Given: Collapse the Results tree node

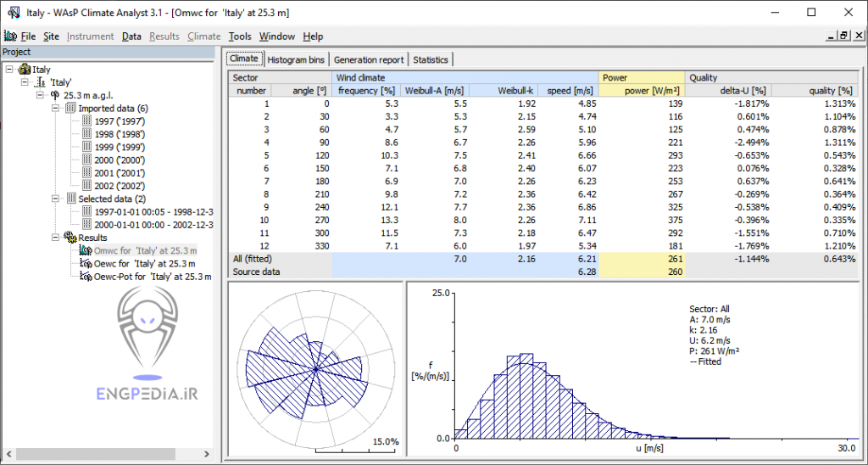Looking at the screenshot, I should click(55, 238).
